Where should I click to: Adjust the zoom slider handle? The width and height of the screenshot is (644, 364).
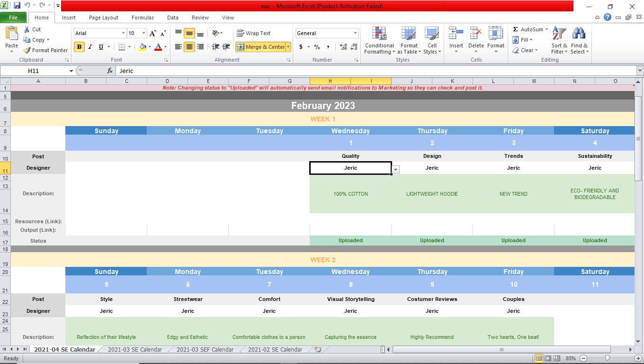(607, 358)
